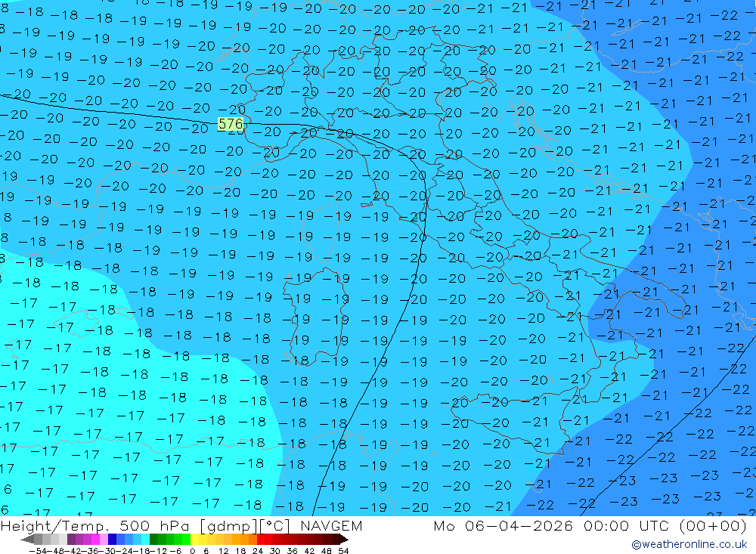Viewport: 756px width, 554px height.
Task: Click the NAVGEM model name
Action: [x=331, y=525]
